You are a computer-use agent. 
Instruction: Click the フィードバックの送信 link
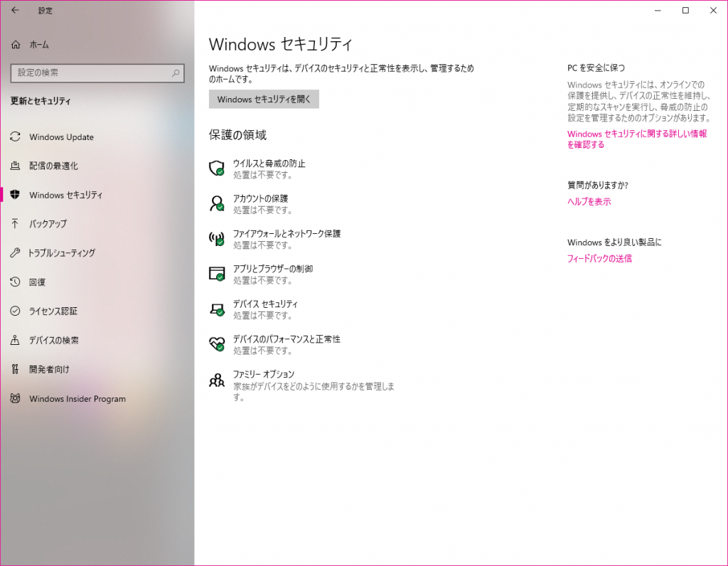(599, 259)
